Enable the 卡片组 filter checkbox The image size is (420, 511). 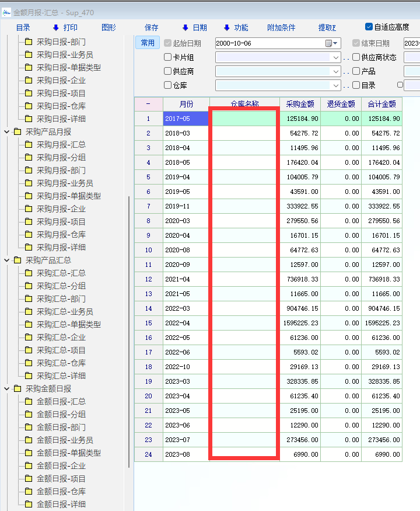point(168,57)
